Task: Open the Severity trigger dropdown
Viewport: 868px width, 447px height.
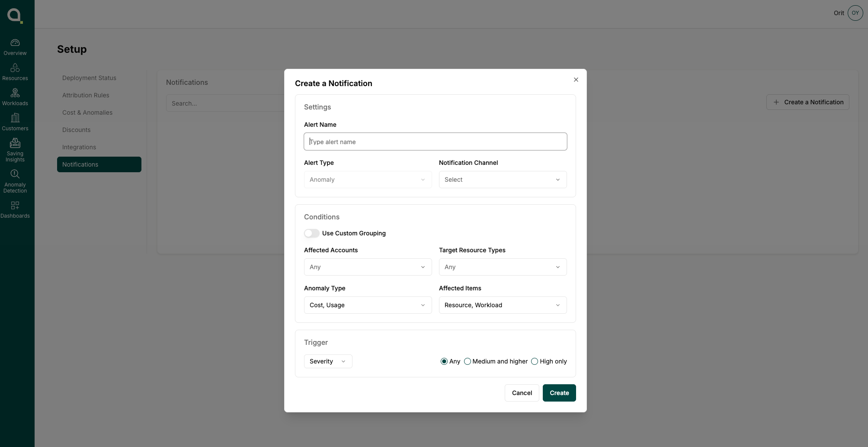Action: pos(328,361)
